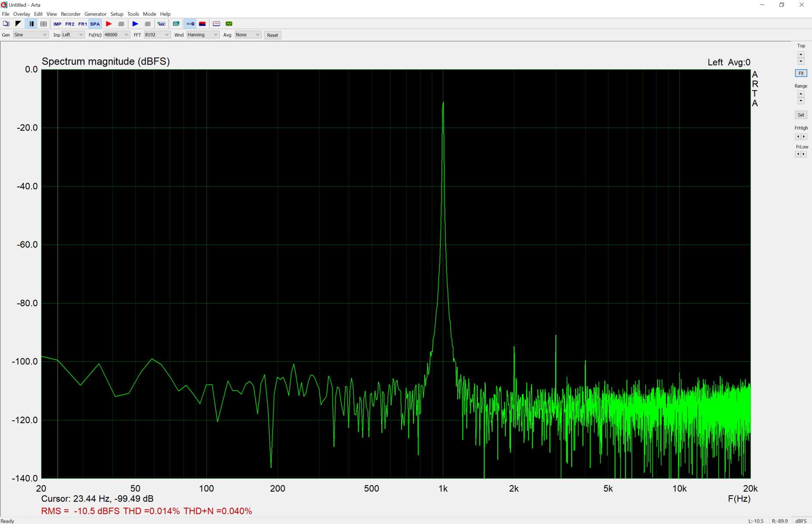This screenshot has width=812, height=524.
Task: Open the Overlay menu
Action: tap(21, 14)
